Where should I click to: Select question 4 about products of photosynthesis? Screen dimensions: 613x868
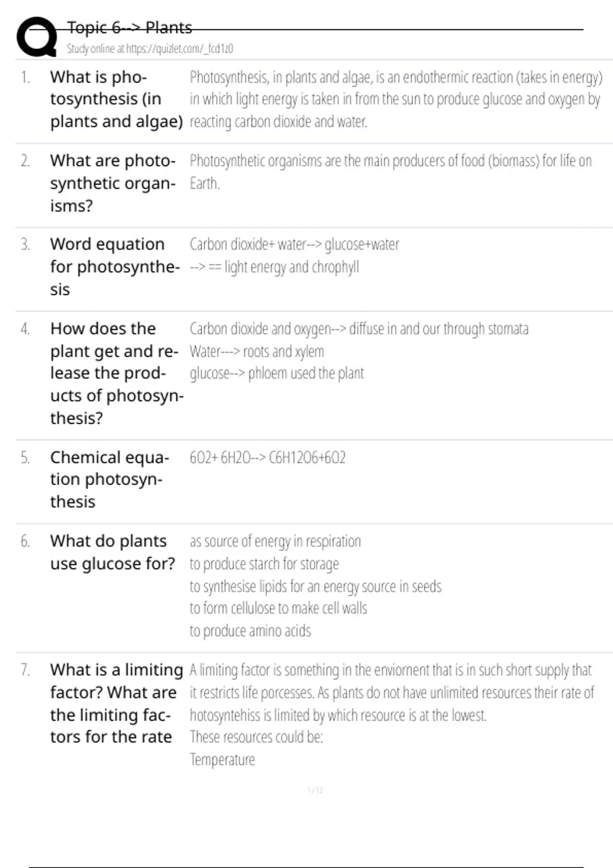coord(116,373)
